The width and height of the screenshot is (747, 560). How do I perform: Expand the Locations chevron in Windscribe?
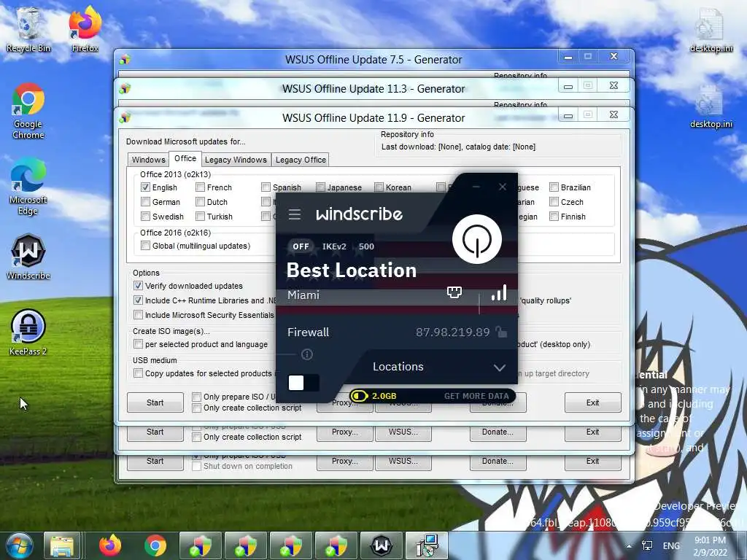[499, 367]
